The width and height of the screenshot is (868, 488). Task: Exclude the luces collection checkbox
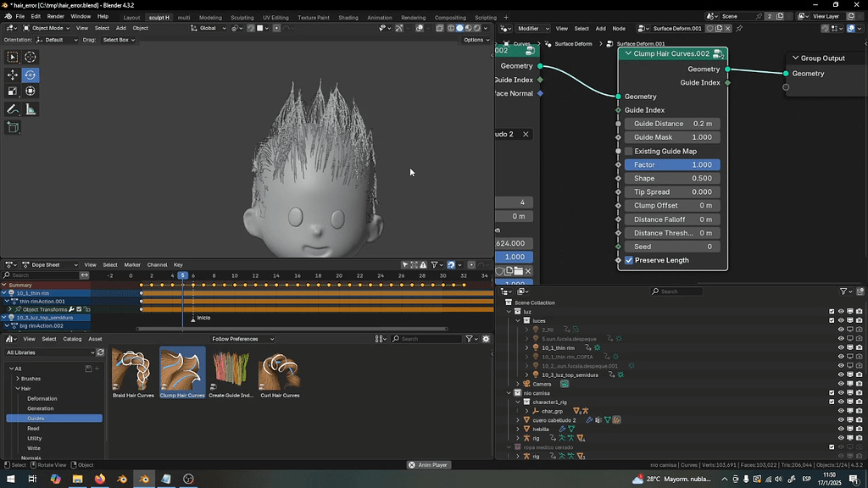[832, 320]
